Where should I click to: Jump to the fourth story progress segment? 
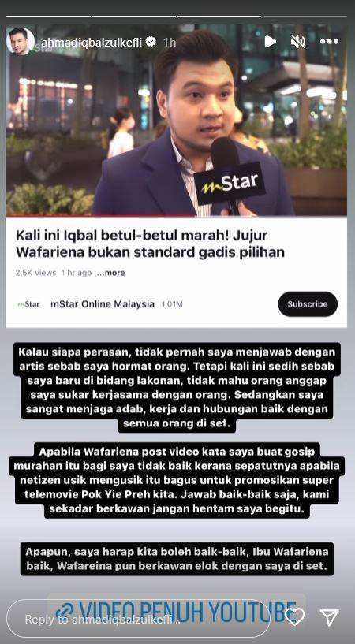tap(305, 17)
